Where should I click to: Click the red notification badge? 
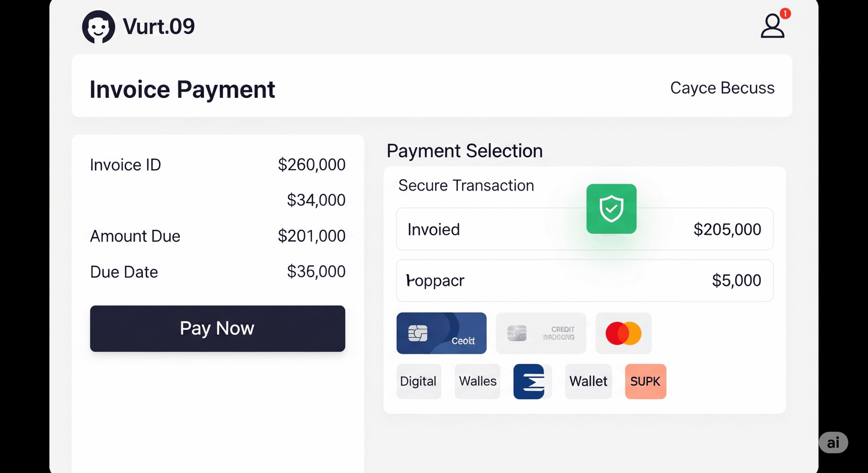(785, 14)
